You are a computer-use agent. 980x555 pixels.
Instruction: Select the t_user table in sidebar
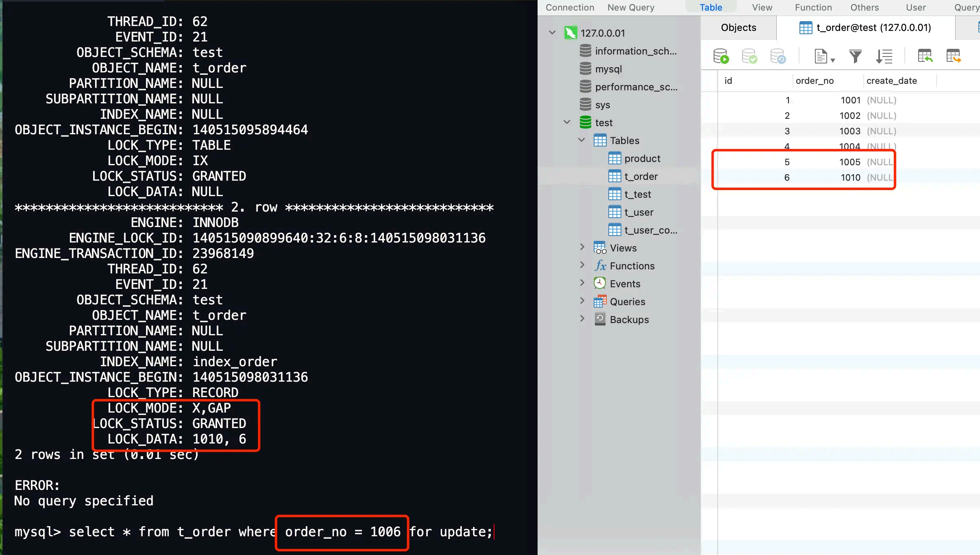(x=638, y=212)
